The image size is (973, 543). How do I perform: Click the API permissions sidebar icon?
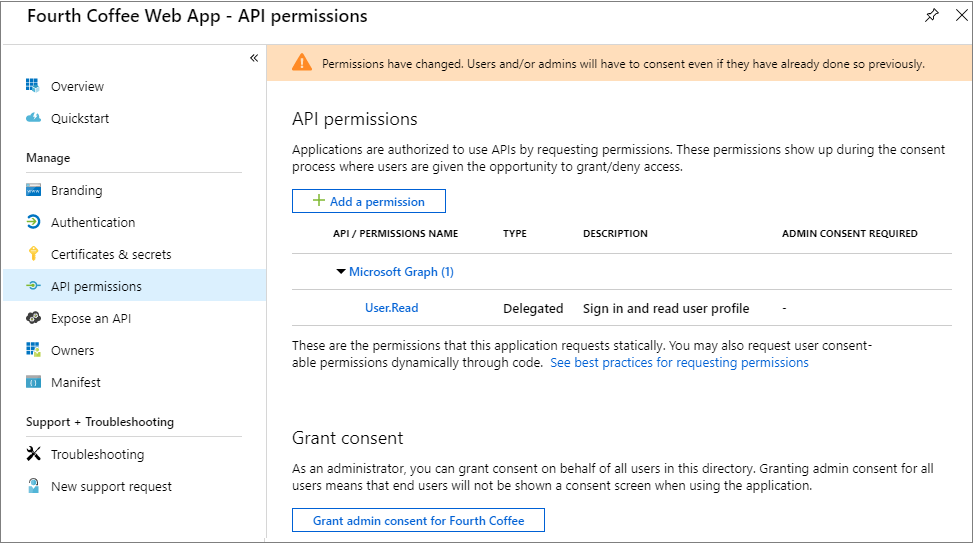point(33,285)
